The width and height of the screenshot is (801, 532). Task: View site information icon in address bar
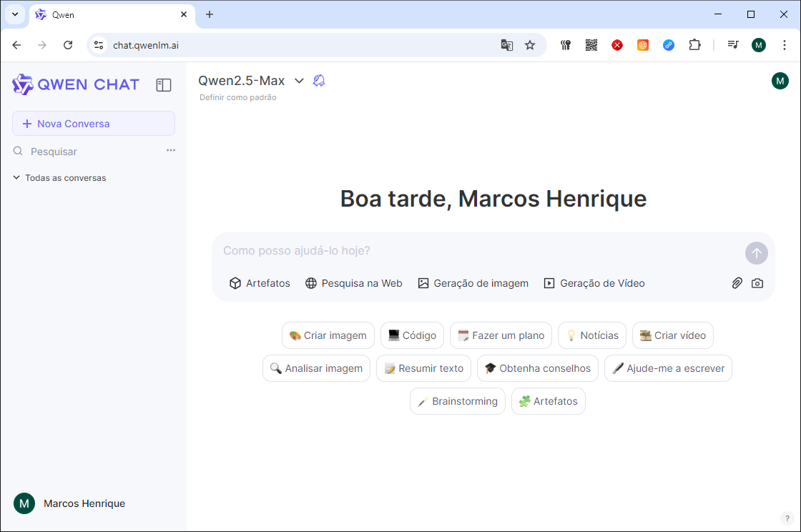[99, 45]
